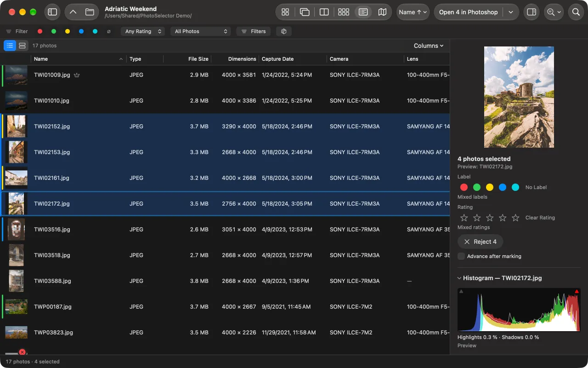Toggle the shadow clipping triangle in histogram
This screenshot has width=588, height=368.
tap(461, 291)
